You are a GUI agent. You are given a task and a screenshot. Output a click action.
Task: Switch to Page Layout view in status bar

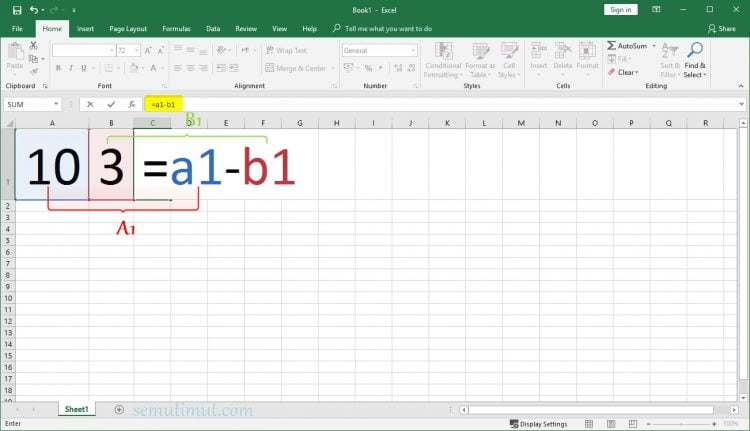pos(611,424)
